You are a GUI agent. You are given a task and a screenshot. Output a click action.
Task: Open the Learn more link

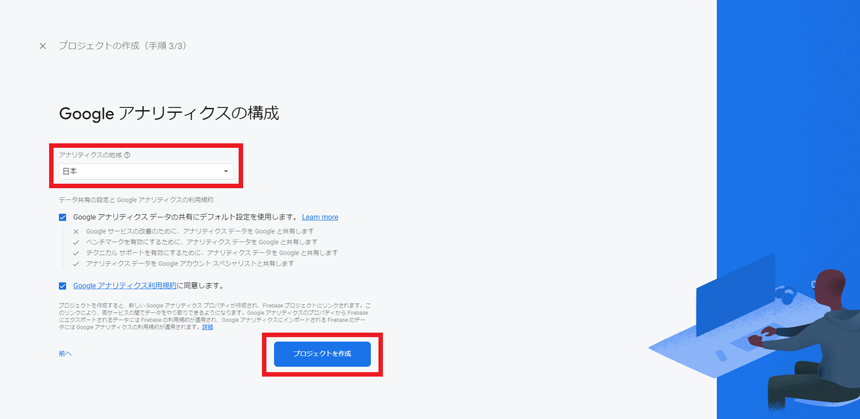click(x=320, y=217)
